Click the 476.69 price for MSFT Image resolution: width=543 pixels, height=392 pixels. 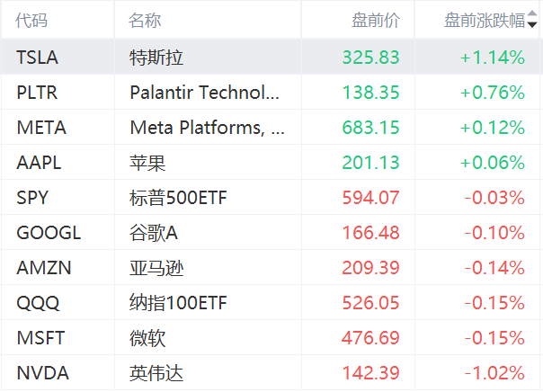pos(370,338)
